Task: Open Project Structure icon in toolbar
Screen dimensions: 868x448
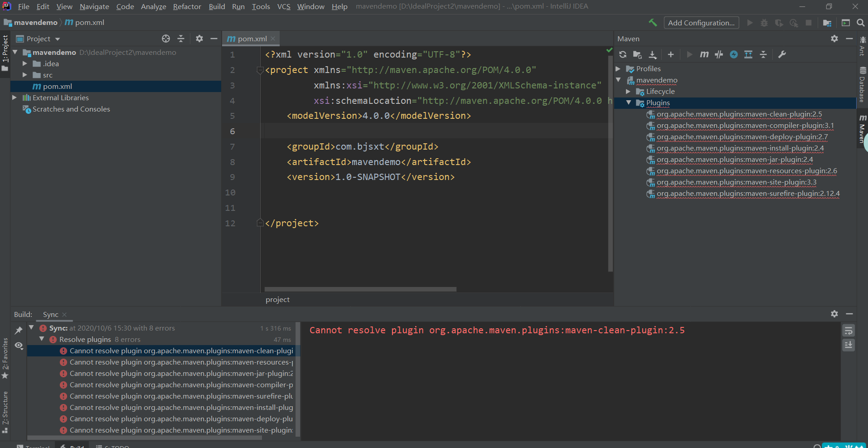Action: coord(827,23)
